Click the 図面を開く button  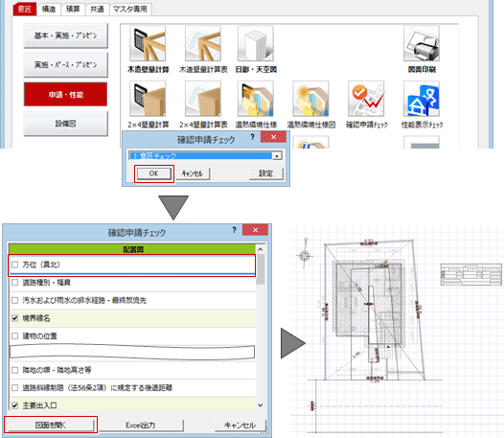[x=51, y=426]
